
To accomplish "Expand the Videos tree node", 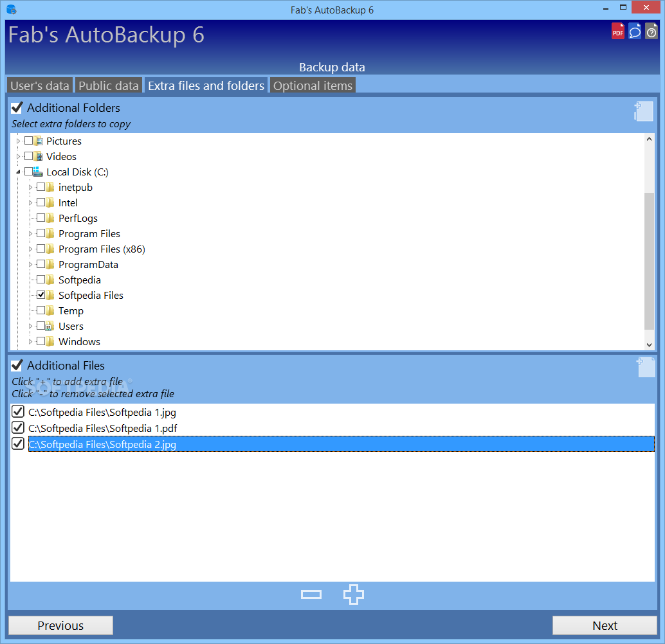I will tap(18, 156).
